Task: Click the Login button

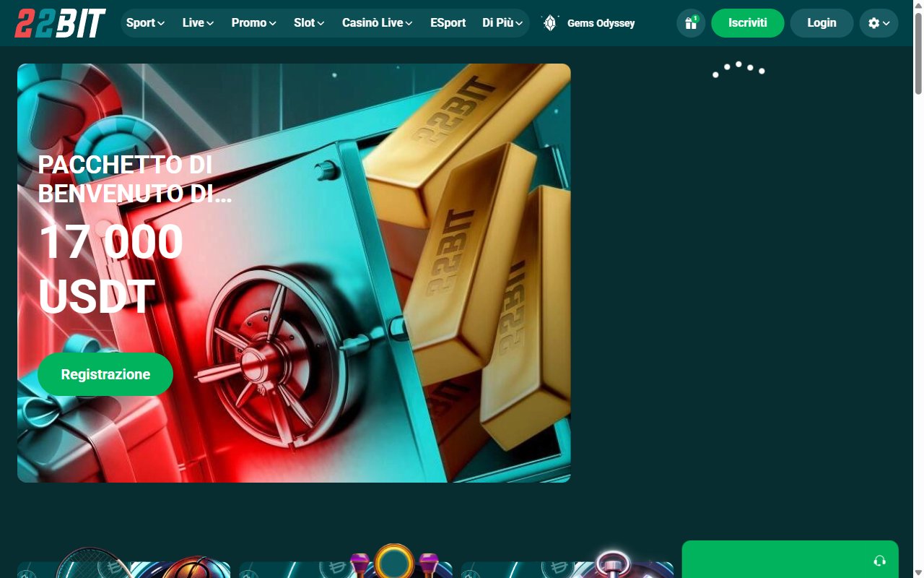Action: click(821, 23)
